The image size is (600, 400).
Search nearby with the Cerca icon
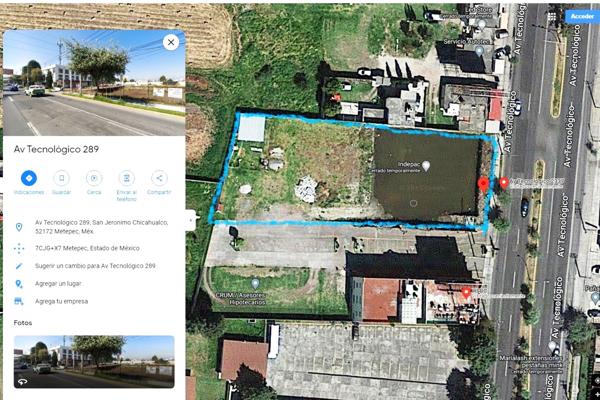94,178
